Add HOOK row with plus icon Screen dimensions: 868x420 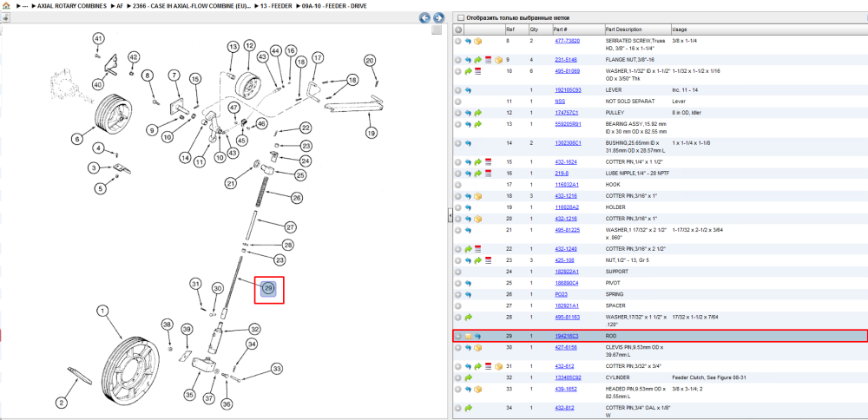tap(458, 185)
